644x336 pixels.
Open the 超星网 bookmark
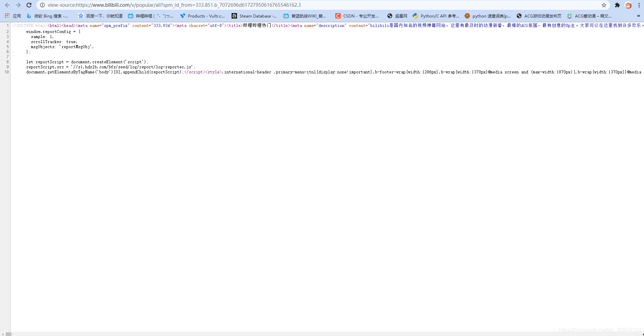coord(397,16)
